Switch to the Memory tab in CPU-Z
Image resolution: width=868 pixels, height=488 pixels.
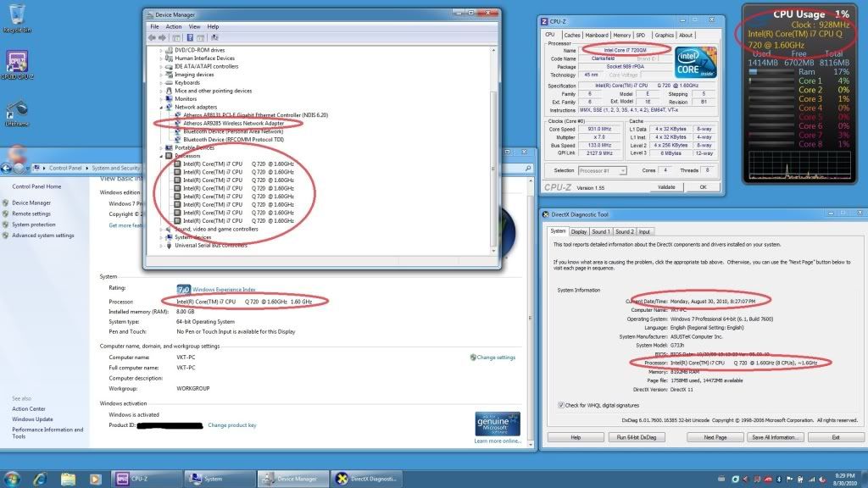click(621, 35)
